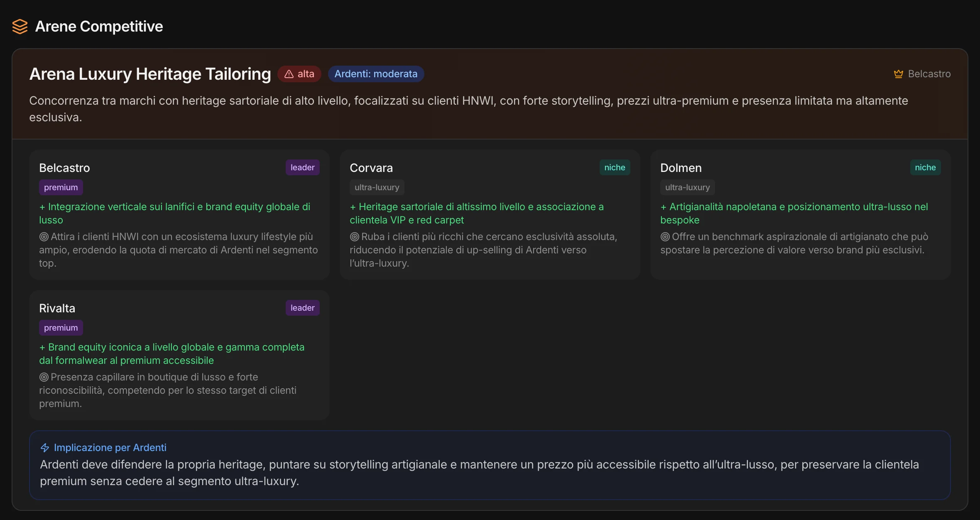Click the niche badge on Dolmen card
The image size is (980, 520).
coord(925,167)
